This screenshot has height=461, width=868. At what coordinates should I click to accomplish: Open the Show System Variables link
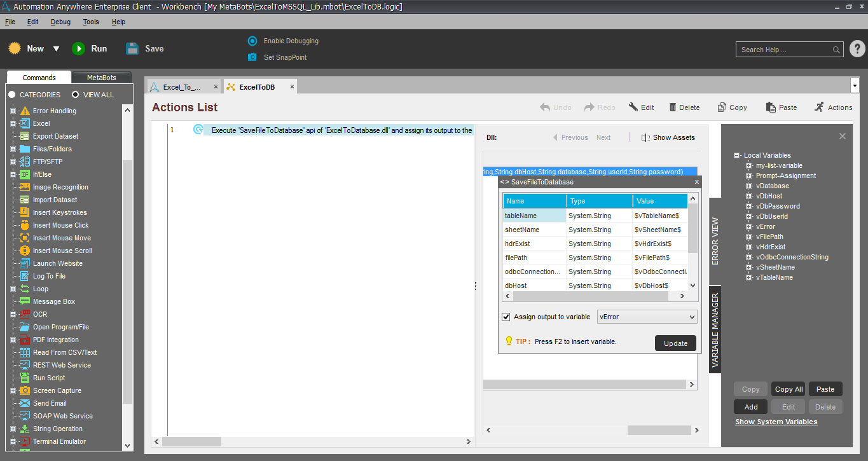(776, 422)
